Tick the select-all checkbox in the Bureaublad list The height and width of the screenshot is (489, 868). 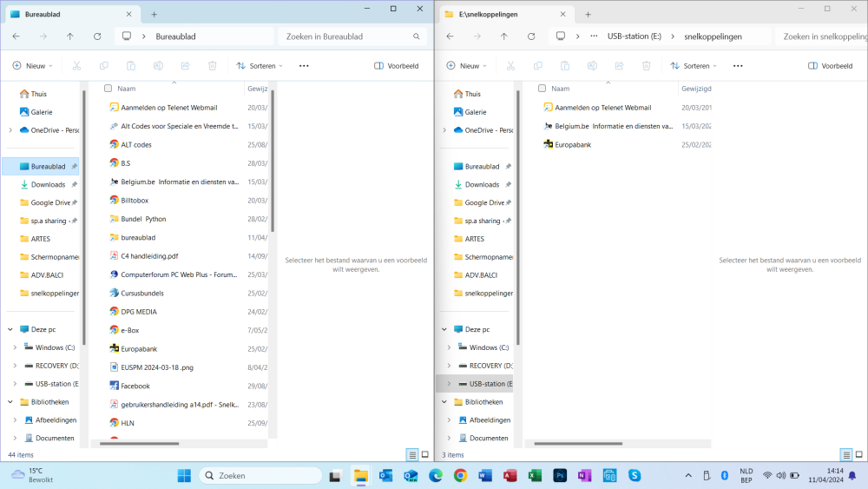click(x=108, y=89)
